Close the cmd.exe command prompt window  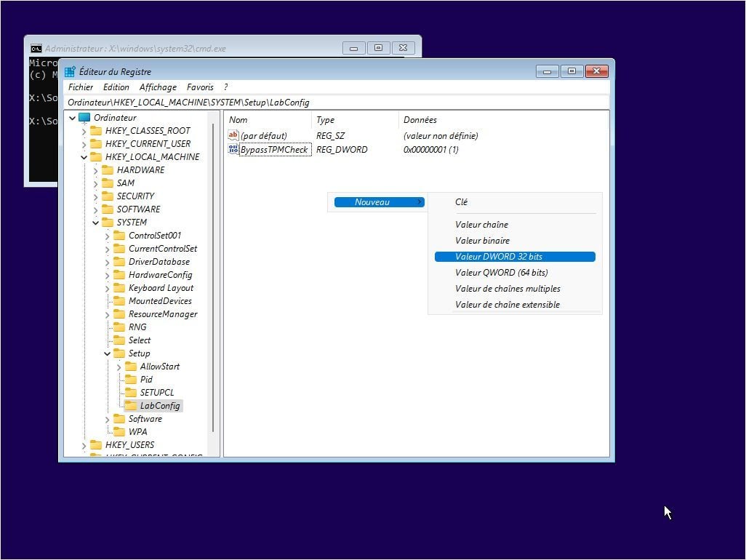[403, 48]
